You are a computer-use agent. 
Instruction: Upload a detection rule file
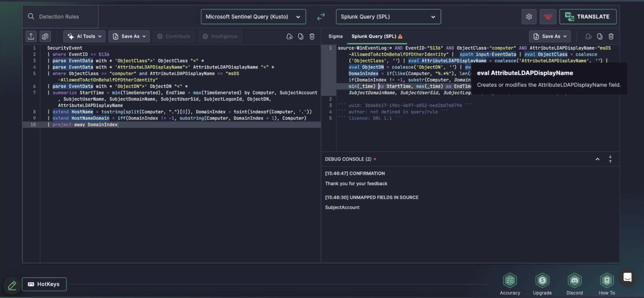tap(31, 36)
